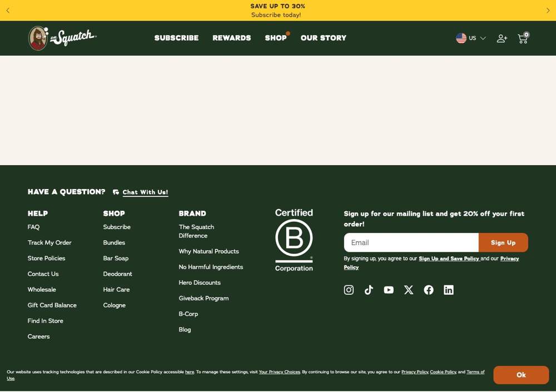The width and height of the screenshot is (556, 392).
Task: Open Contact Us footer link
Action: click(x=43, y=274)
